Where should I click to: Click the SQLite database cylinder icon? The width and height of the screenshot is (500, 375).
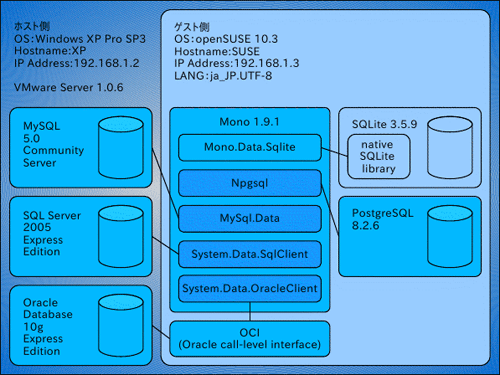click(x=450, y=147)
